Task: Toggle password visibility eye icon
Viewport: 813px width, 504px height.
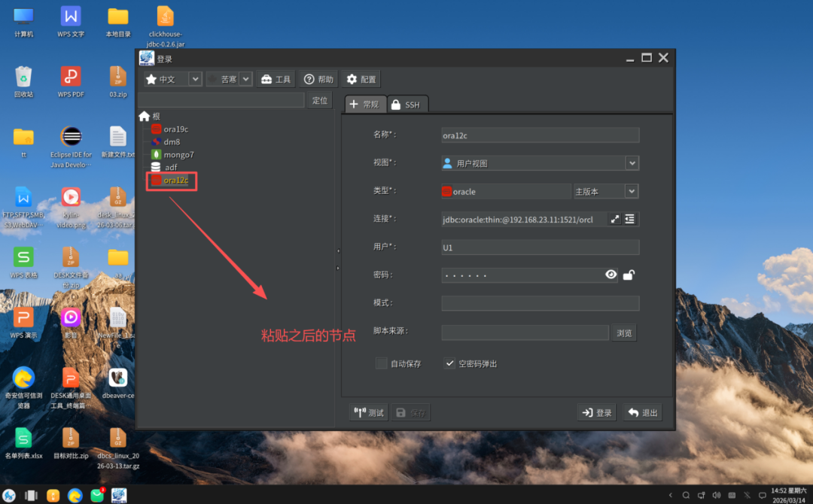Action: click(611, 275)
